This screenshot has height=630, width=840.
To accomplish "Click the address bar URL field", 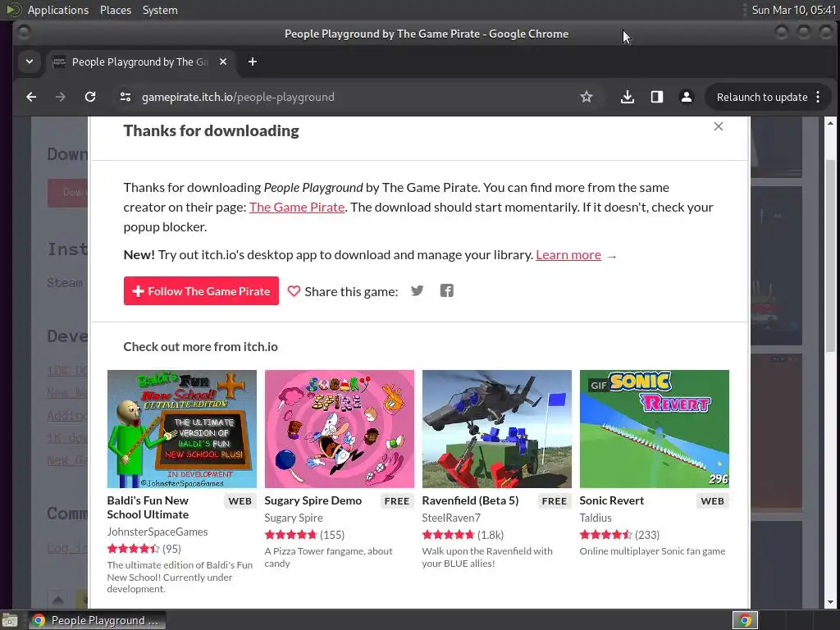I will 354,97.
